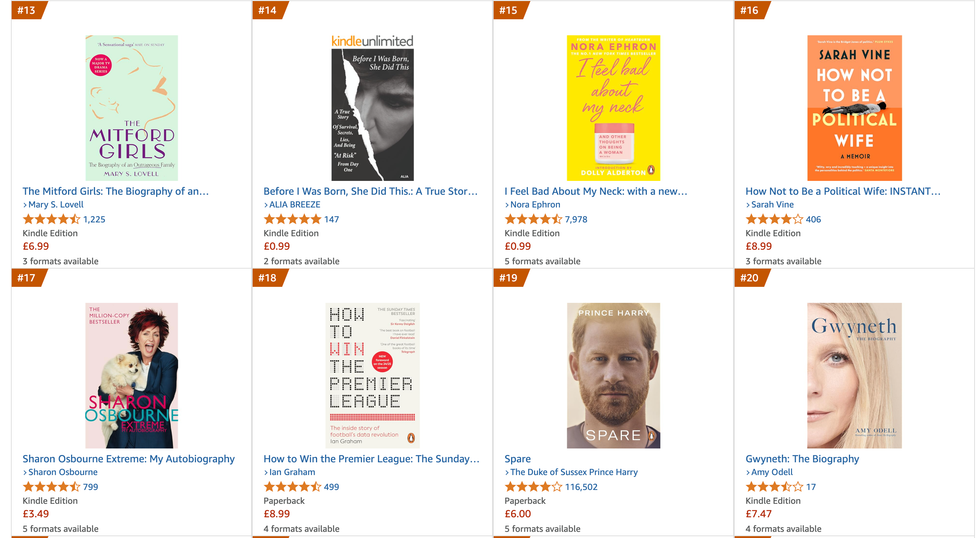Viewport: 980px width, 538px height.
Task: Open Ian Graham author link
Action: pos(292,472)
